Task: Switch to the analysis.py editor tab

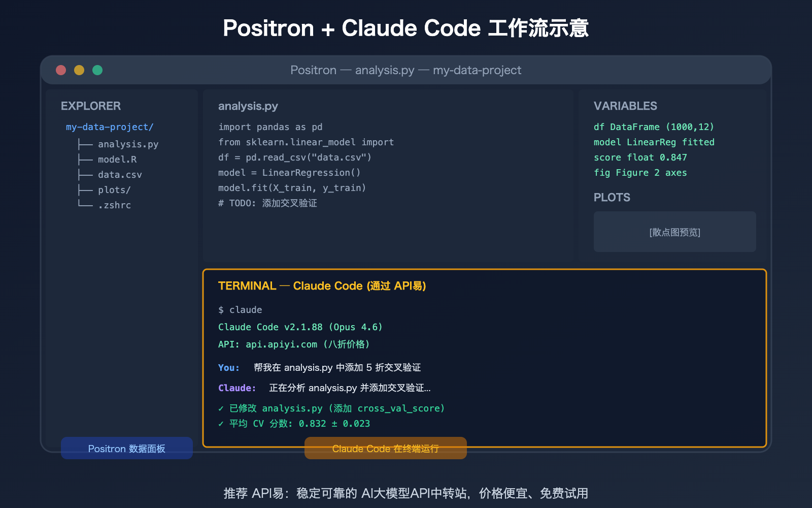Action: (248, 106)
